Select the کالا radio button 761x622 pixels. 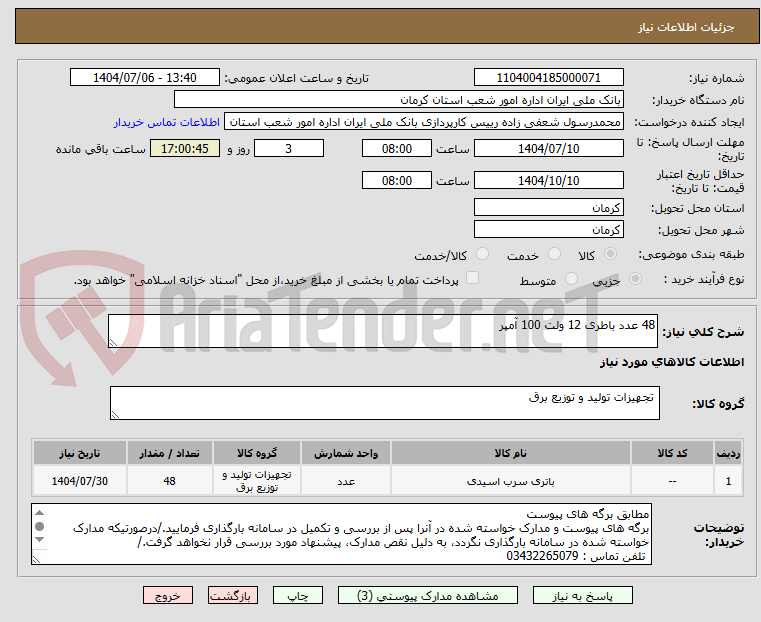click(x=611, y=254)
